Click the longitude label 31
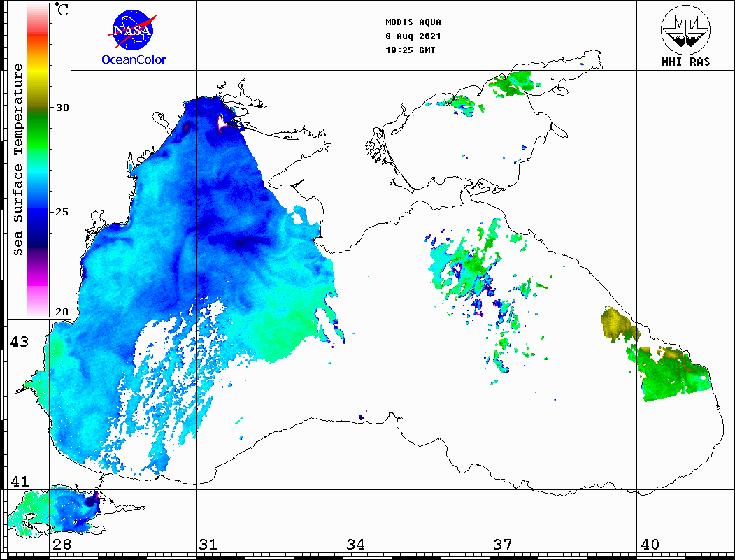This screenshot has width=735, height=560. pos(208,544)
